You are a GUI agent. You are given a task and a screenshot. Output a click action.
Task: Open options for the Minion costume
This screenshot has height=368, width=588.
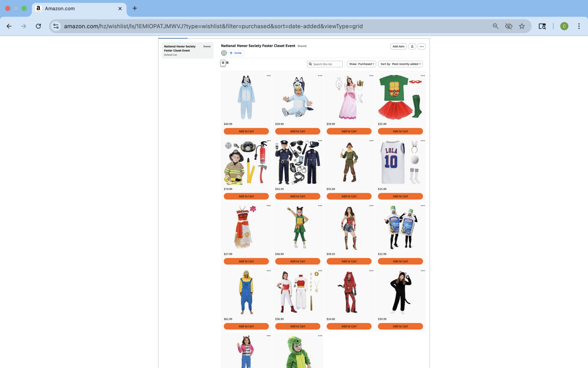tap(269, 270)
